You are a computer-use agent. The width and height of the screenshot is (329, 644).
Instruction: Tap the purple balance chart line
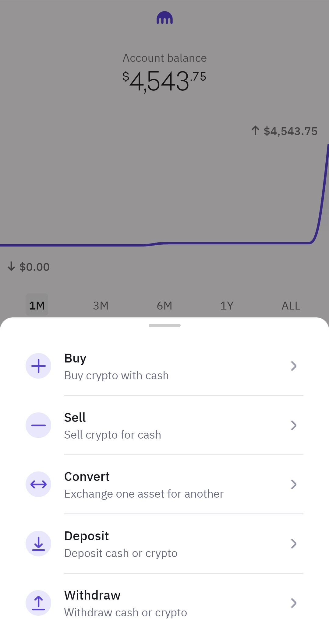click(213, 243)
